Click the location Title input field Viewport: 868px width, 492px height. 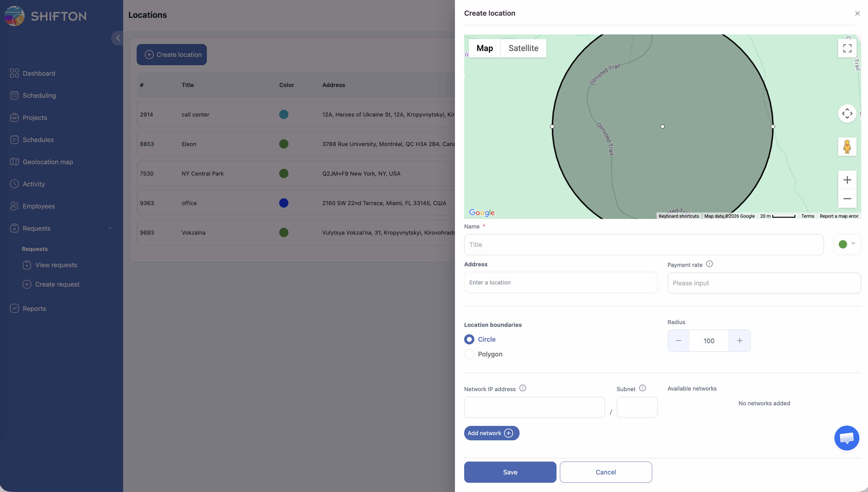644,245
